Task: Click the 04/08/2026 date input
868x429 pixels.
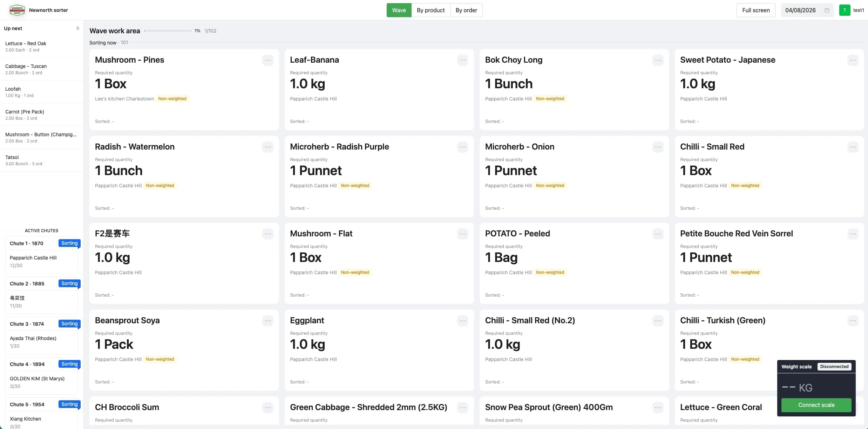Action: tap(807, 10)
